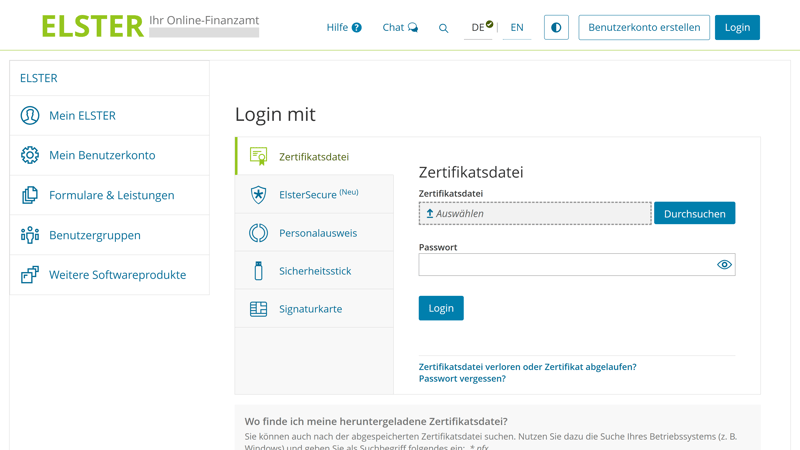The height and width of the screenshot is (450, 800).
Task: Toggle the high contrast mode button
Action: tap(556, 27)
